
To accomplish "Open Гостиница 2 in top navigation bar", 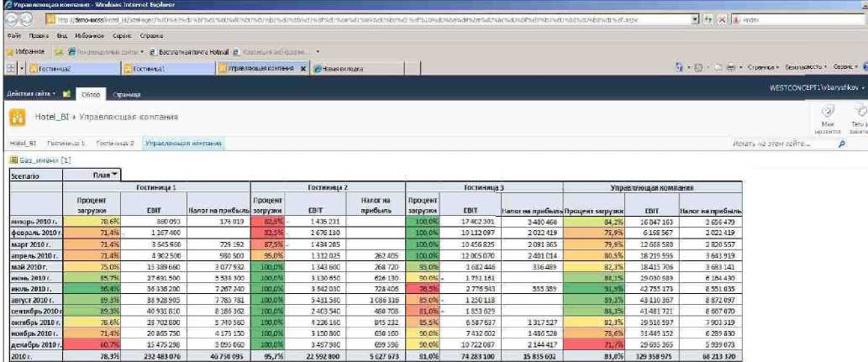I will (x=115, y=144).
